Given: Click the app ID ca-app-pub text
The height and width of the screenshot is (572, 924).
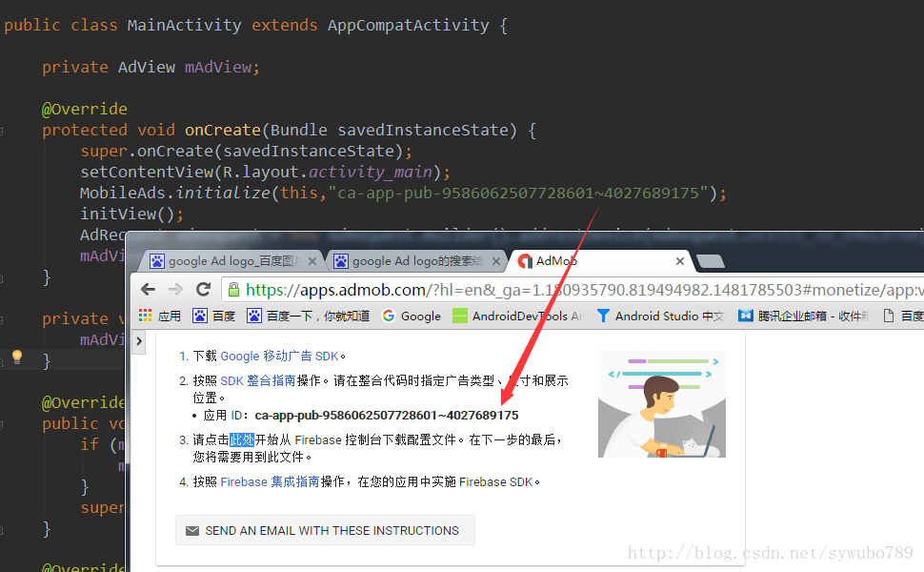Looking at the screenshot, I should pos(387,415).
